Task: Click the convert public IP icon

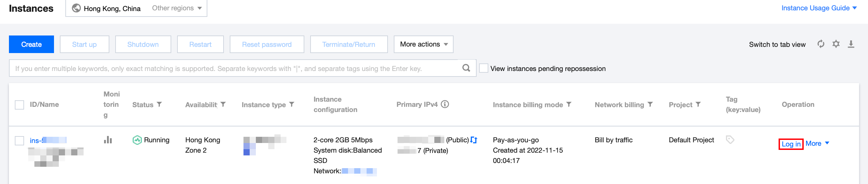Action: pos(474,140)
